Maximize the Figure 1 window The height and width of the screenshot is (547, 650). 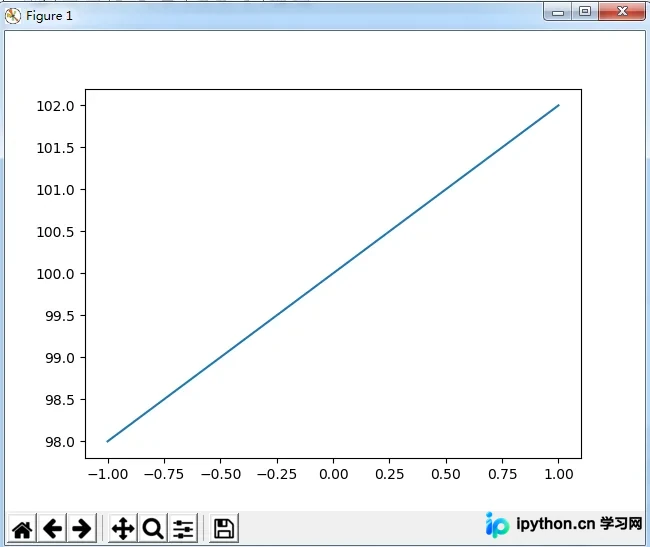[585, 12]
